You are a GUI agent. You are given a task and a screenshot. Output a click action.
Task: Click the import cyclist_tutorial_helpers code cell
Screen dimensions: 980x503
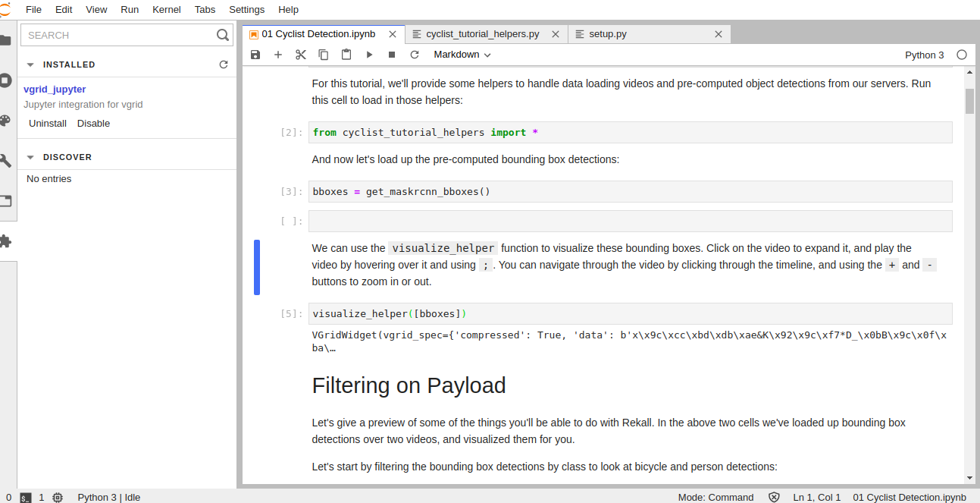(x=630, y=133)
